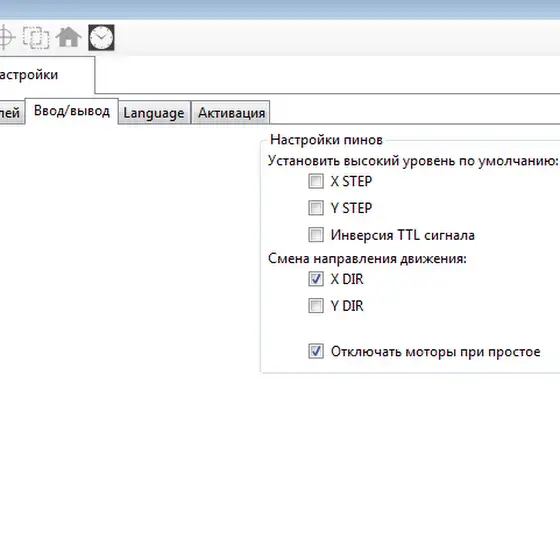Enable the Y STEP checkbox
Image resolution: width=560 pixels, height=560 pixels.
[316, 208]
